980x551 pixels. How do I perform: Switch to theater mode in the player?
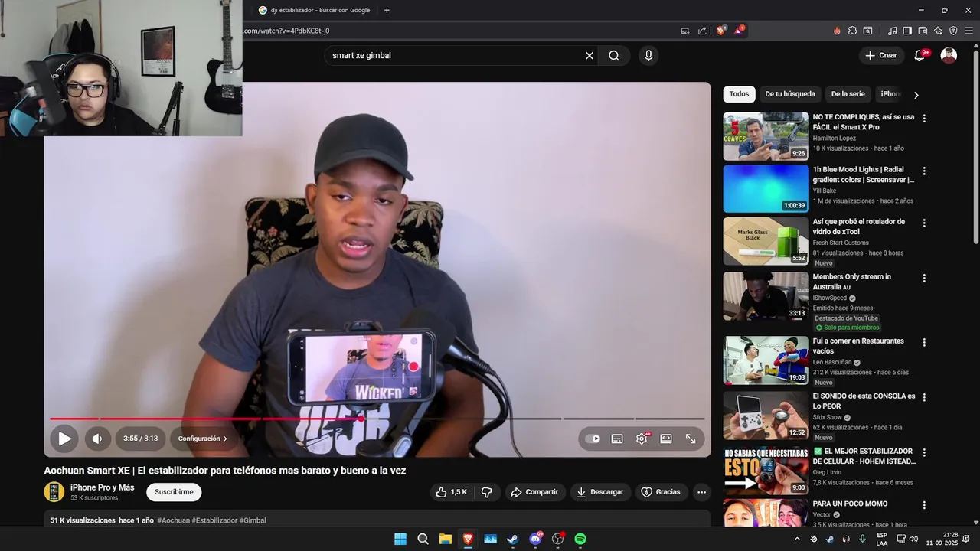(x=666, y=439)
